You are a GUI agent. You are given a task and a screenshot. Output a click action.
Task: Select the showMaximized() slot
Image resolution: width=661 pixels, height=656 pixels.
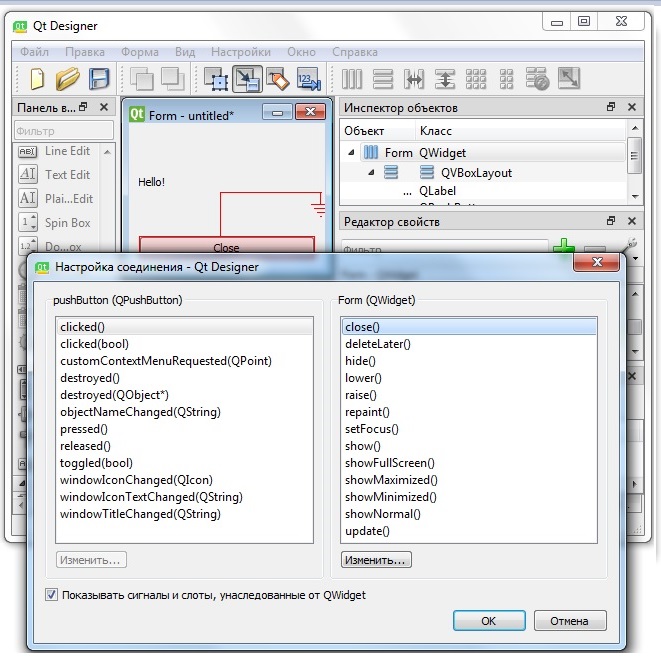(x=469, y=480)
